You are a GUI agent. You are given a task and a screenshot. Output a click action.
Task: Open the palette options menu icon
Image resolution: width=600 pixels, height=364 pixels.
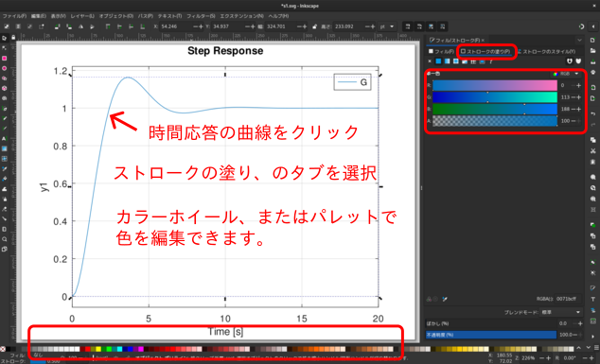(x=596, y=348)
